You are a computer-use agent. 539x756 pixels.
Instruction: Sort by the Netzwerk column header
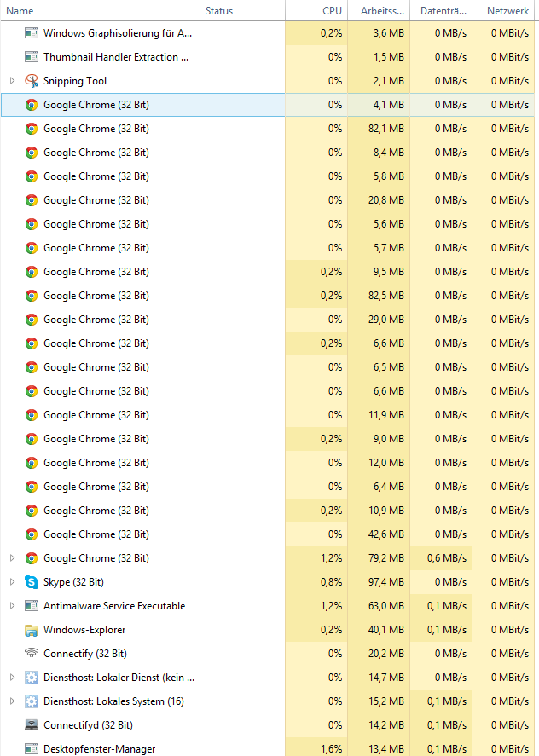(x=507, y=11)
